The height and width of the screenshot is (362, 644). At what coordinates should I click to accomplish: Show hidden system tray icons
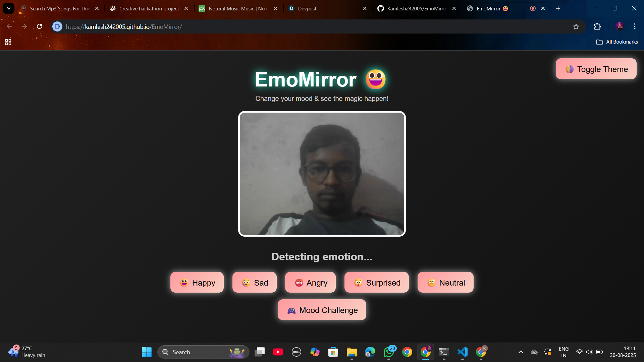click(521, 352)
